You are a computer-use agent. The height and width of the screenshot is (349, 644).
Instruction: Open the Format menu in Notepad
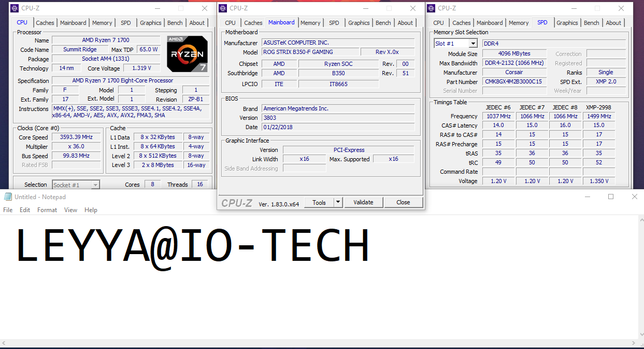(47, 210)
